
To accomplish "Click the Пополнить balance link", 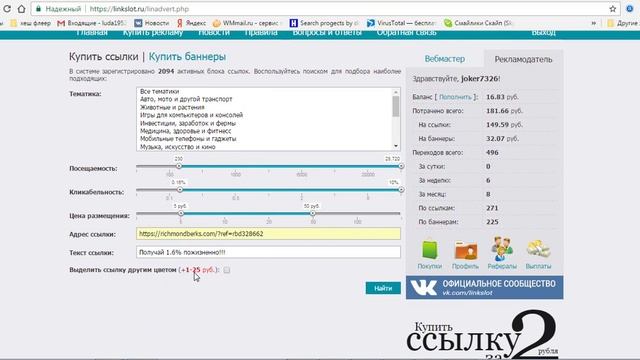I will click(x=455, y=97).
